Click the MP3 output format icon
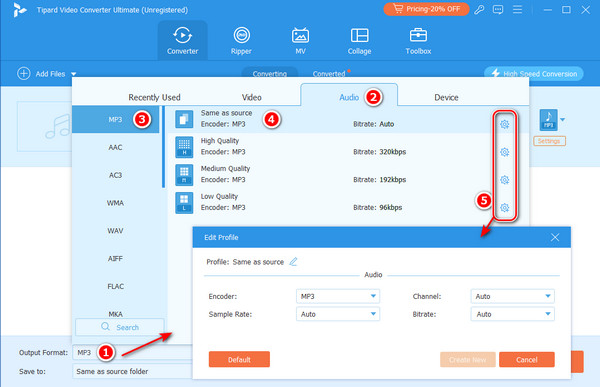Viewport: 600px width, 387px height. pyautogui.click(x=548, y=120)
